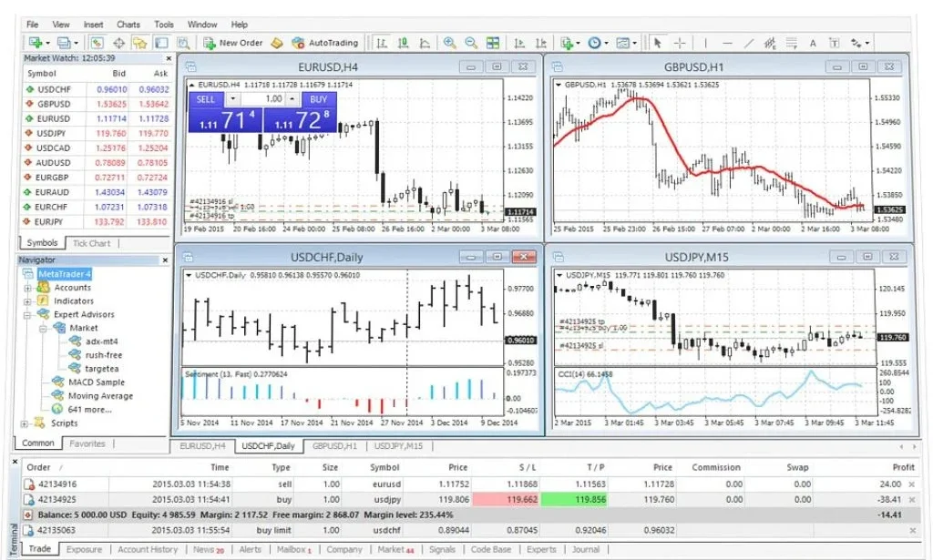The height and width of the screenshot is (560, 933).
Task: Toggle the Market Watch panel icon
Action: (x=97, y=43)
